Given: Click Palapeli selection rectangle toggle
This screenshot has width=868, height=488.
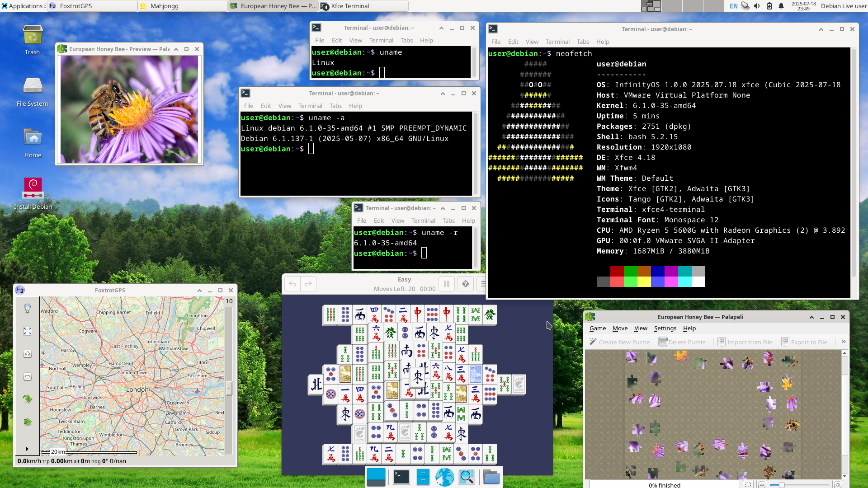Looking at the screenshot, I should click(748, 485).
